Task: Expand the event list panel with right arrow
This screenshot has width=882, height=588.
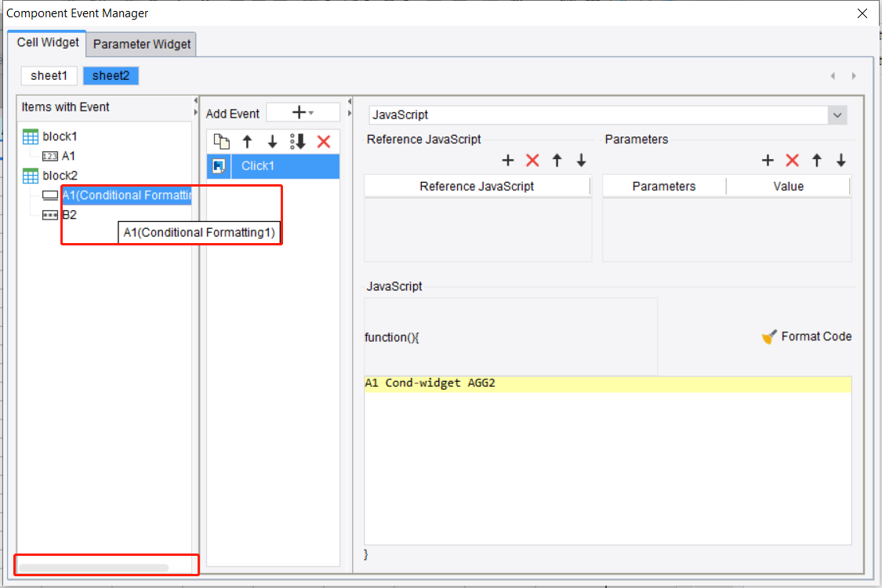Action: point(350,113)
